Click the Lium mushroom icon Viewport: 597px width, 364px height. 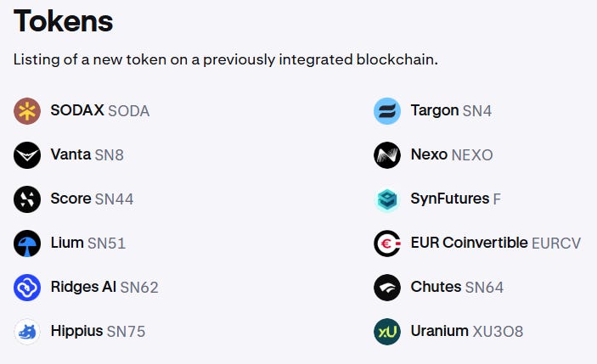tap(27, 244)
